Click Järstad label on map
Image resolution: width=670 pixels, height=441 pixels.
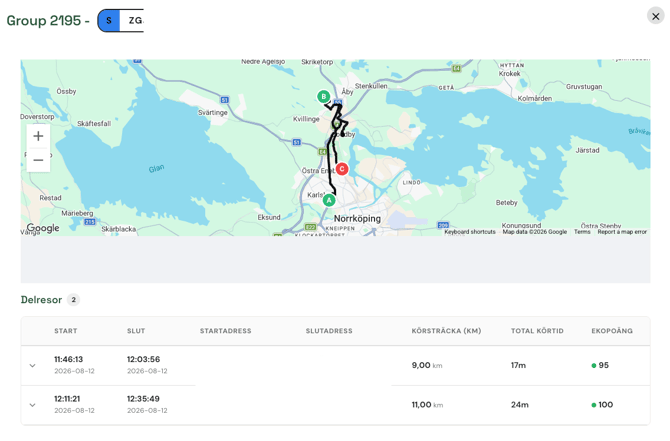pyautogui.click(x=587, y=150)
